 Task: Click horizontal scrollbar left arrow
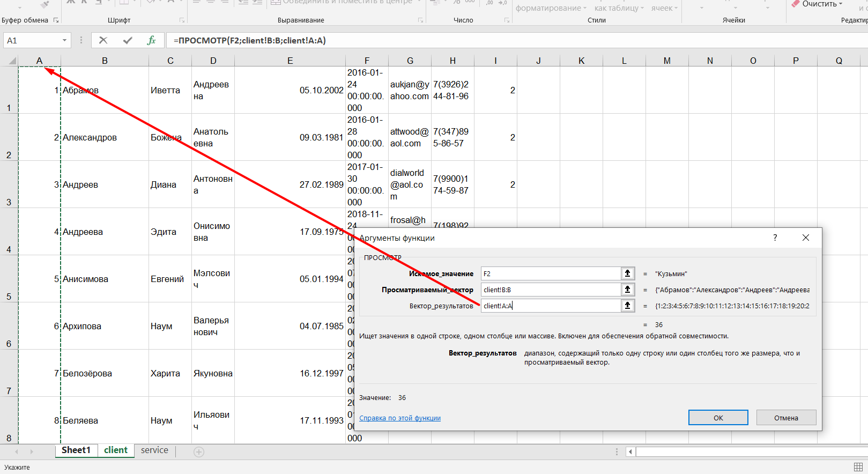tap(630, 452)
